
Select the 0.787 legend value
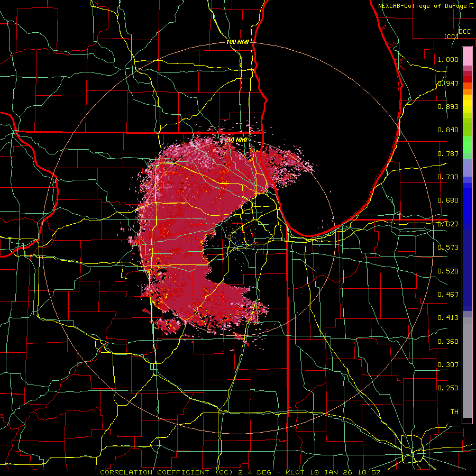tap(448, 153)
